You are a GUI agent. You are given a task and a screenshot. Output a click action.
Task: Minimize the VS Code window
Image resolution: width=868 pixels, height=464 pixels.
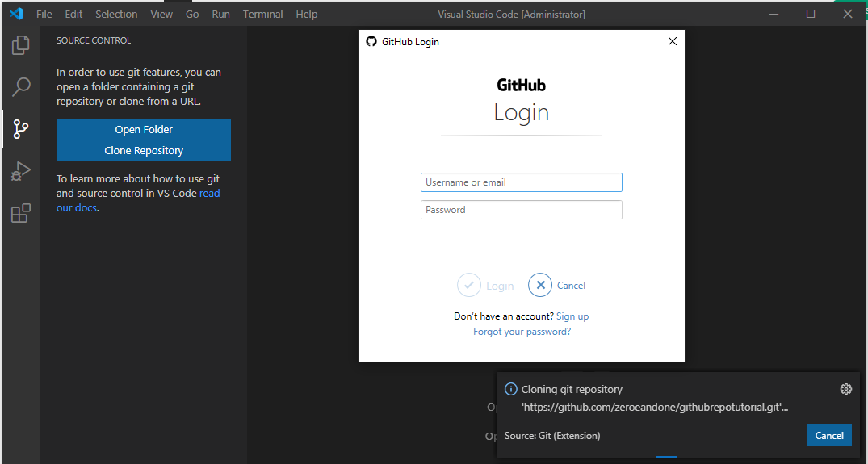774,14
